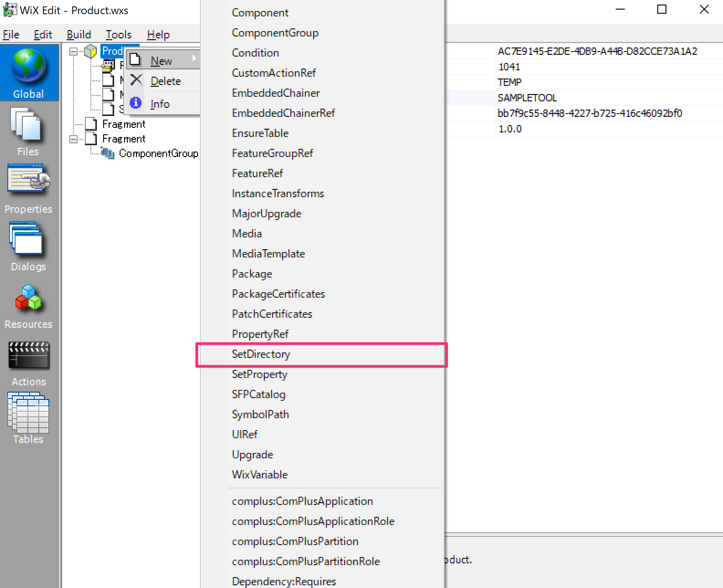Collapse the Product tree node
Image resolution: width=723 pixels, height=588 pixels.
73,52
